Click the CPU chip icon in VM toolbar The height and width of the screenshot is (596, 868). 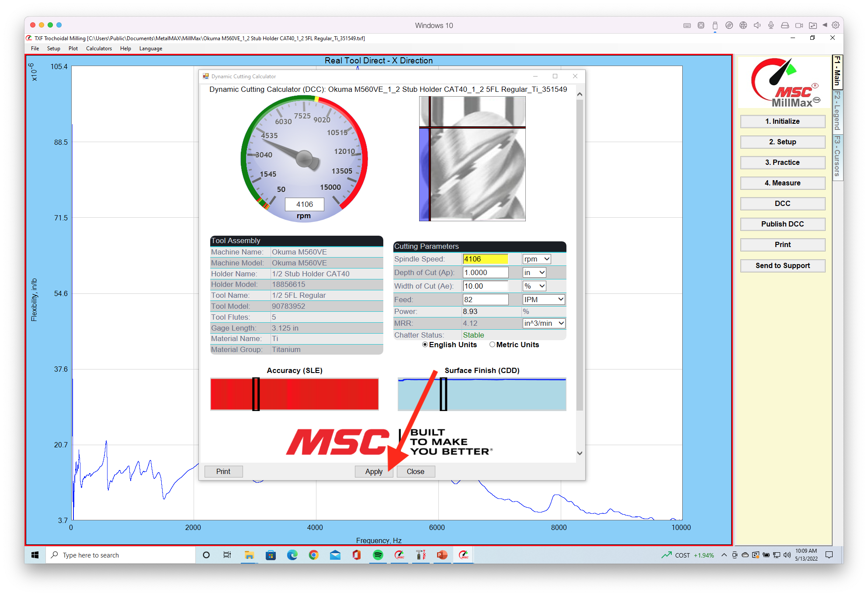pyautogui.click(x=701, y=25)
